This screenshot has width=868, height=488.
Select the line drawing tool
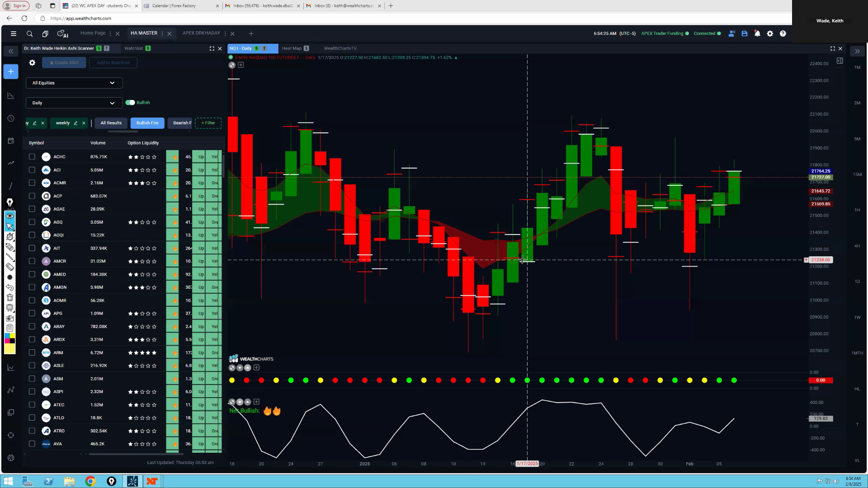pyautogui.click(x=10, y=257)
